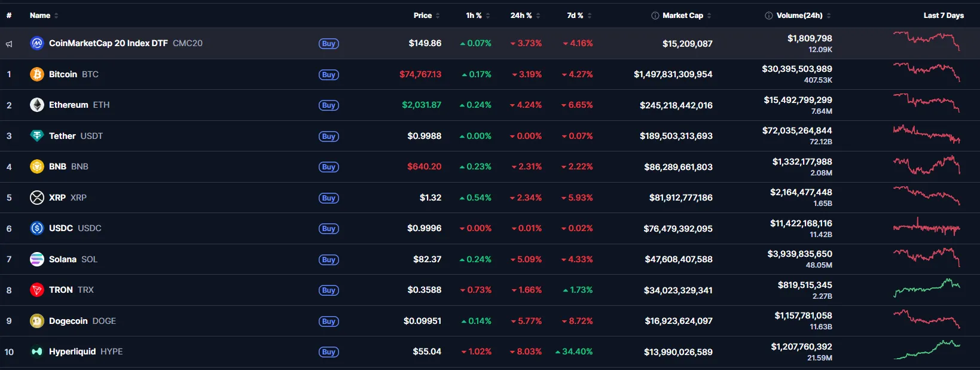This screenshot has width=980, height=370.
Task: Click the TRON logo icon
Action: [37, 290]
